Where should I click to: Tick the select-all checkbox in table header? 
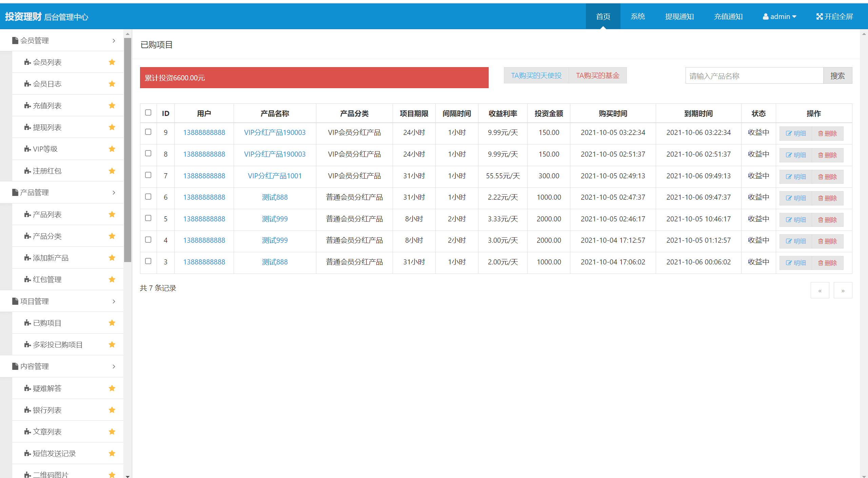click(148, 113)
